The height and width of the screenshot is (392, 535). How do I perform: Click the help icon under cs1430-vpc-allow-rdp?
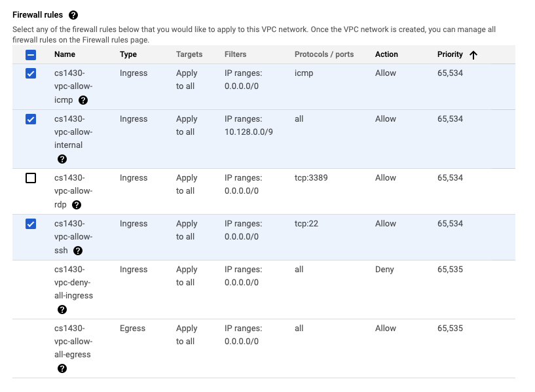coord(77,205)
